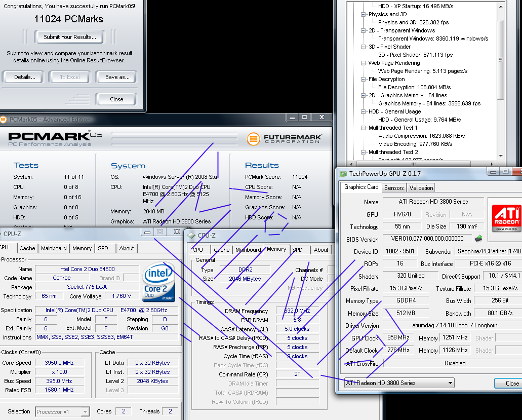
Task: Click the Intel Core 2 Duo logo
Action: (x=159, y=282)
